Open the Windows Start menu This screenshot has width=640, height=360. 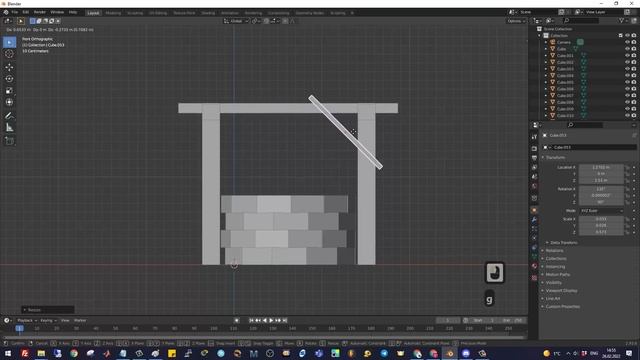click(x=8, y=353)
